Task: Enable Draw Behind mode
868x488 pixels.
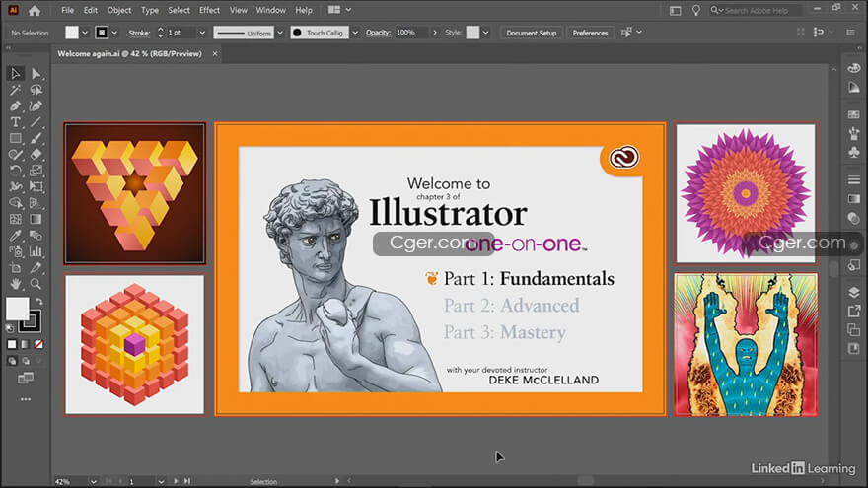Action: tap(25, 361)
